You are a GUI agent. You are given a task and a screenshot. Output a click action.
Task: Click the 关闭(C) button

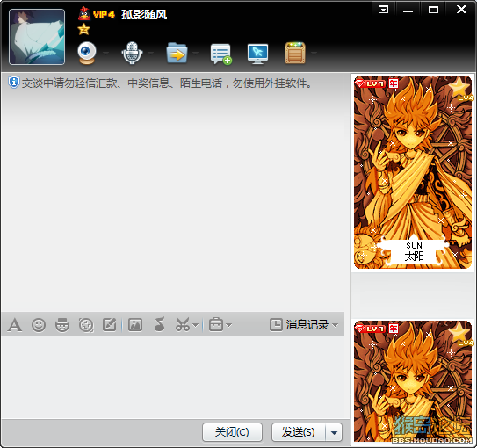[232, 432]
